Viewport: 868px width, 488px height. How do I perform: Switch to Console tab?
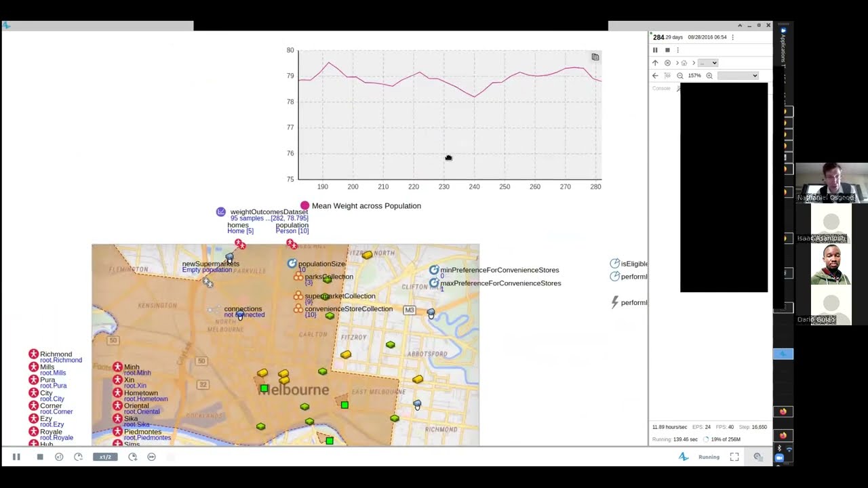pyautogui.click(x=661, y=89)
